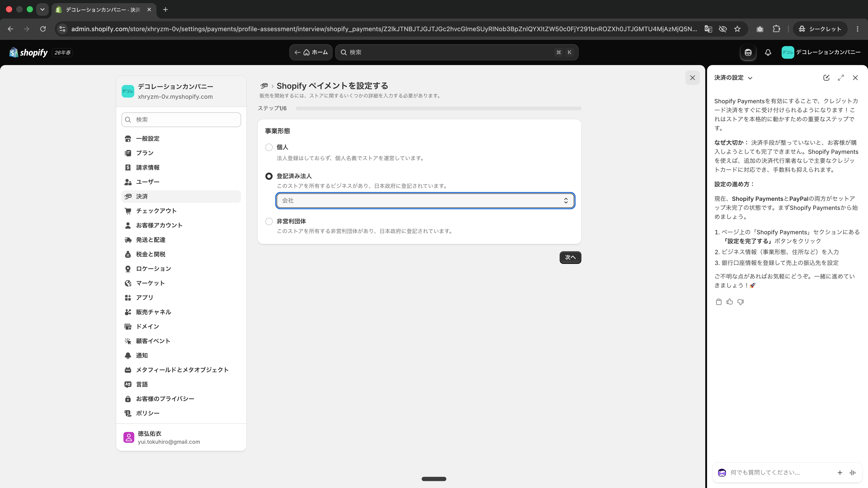Return home with the ホーム button
Image resolution: width=868 pixels, height=488 pixels.
tap(311, 53)
